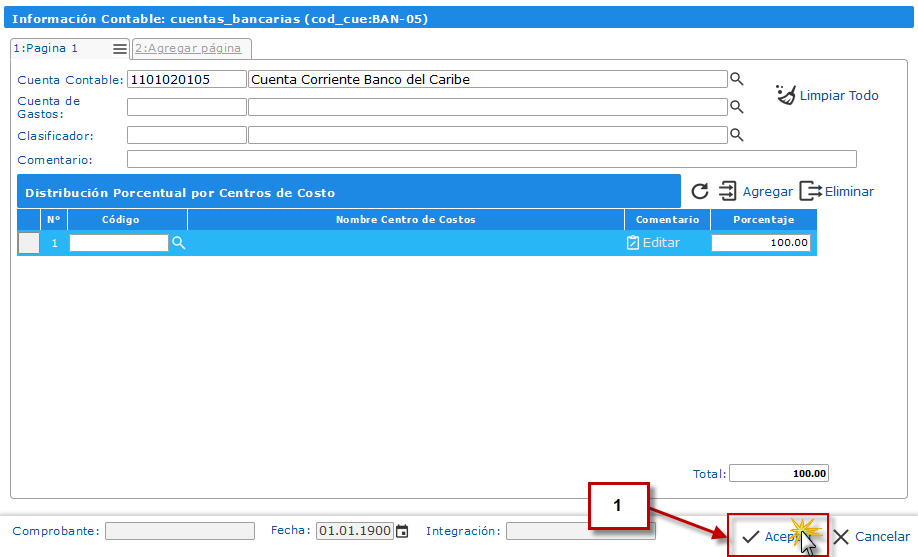Click the Código column header
The height and width of the screenshot is (557, 918).
click(x=121, y=219)
